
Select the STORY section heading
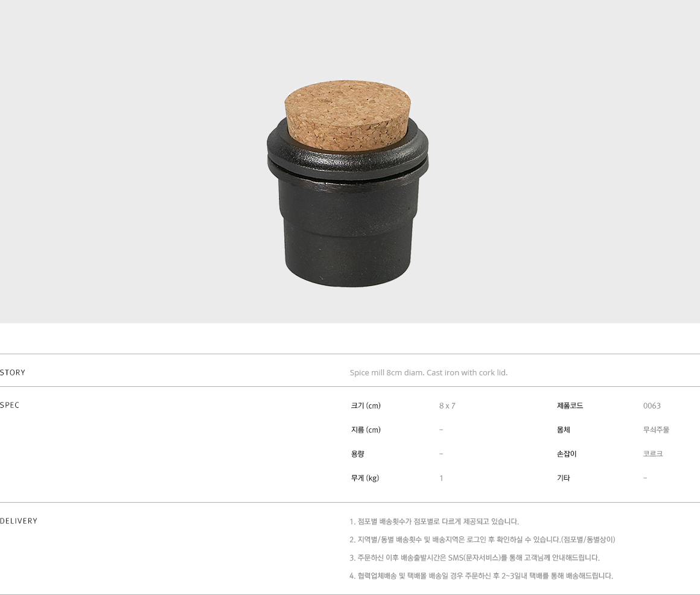coord(13,372)
